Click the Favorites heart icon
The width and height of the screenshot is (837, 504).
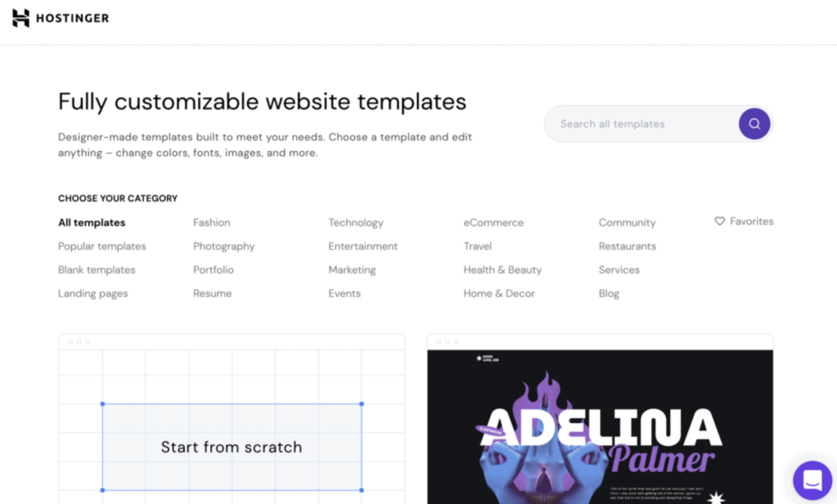click(x=719, y=221)
